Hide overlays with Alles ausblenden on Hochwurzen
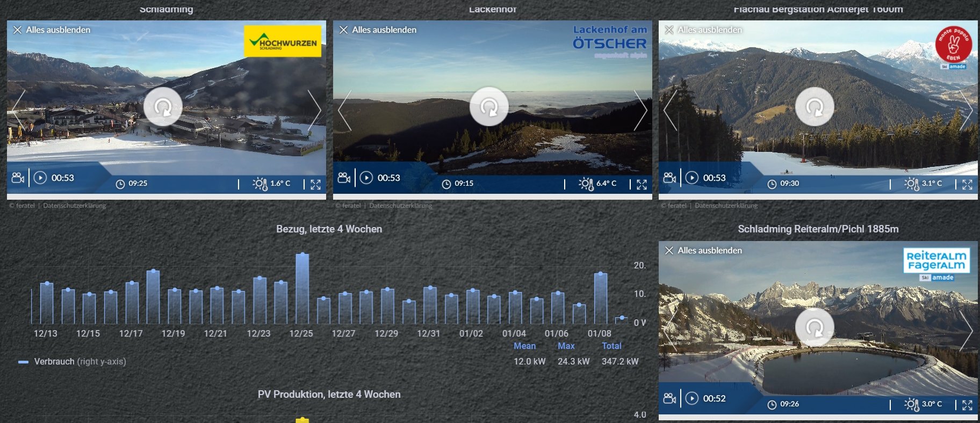Viewport: 980px width, 423px height. (x=52, y=30)
